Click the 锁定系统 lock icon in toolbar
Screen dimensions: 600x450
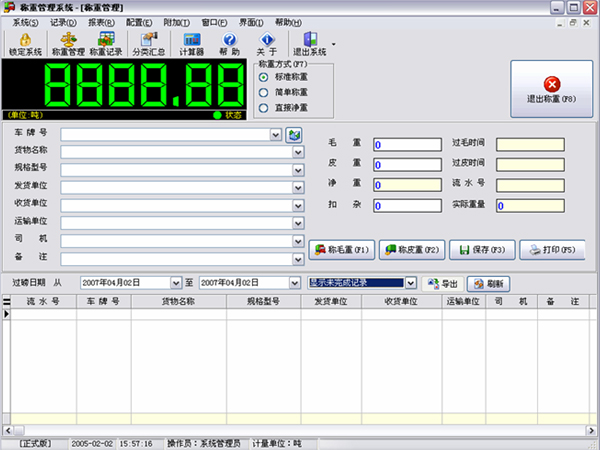[25, 43]
